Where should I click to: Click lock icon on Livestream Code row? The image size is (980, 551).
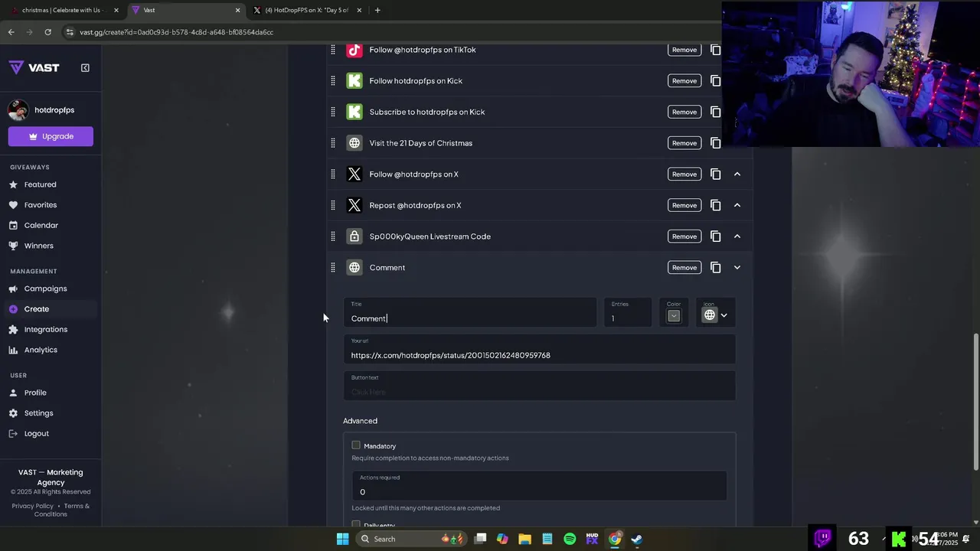[354, 236]
